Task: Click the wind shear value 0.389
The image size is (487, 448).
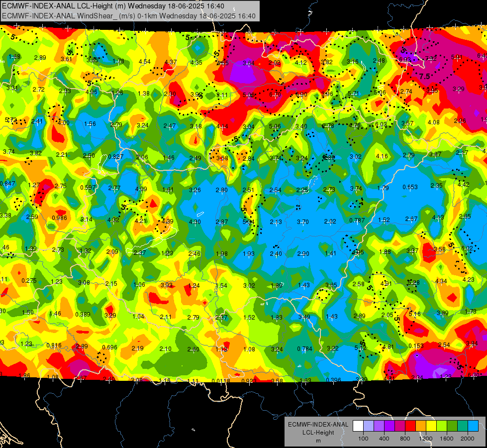Action: click(83, 315)
